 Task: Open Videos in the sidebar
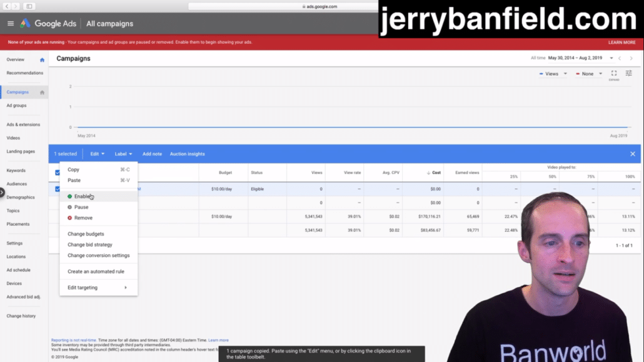(x=13, y=138)
